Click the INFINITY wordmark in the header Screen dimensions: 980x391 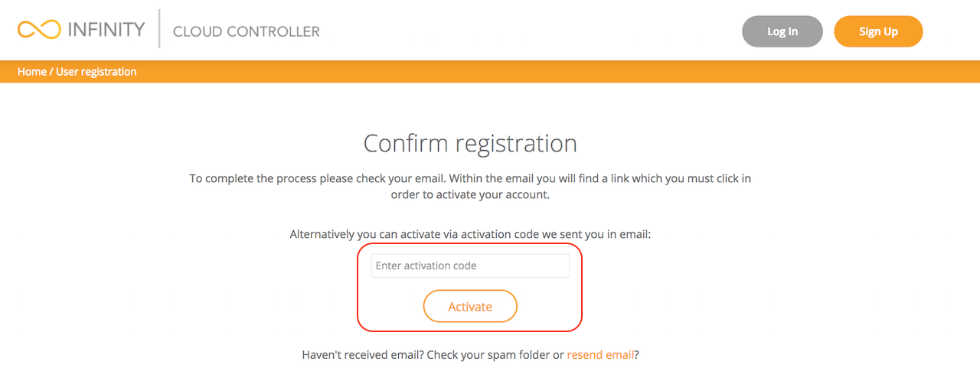click(106, 30)
